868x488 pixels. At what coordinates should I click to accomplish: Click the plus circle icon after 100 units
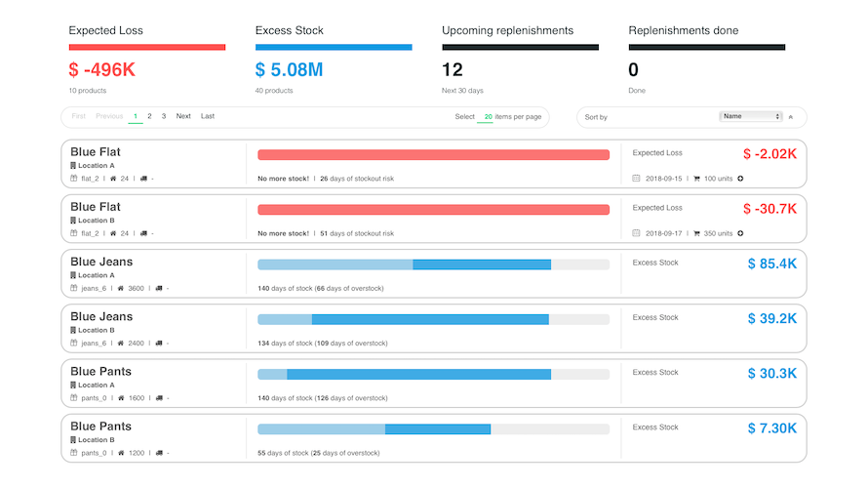pyautogui.click(x=740, y=179)
